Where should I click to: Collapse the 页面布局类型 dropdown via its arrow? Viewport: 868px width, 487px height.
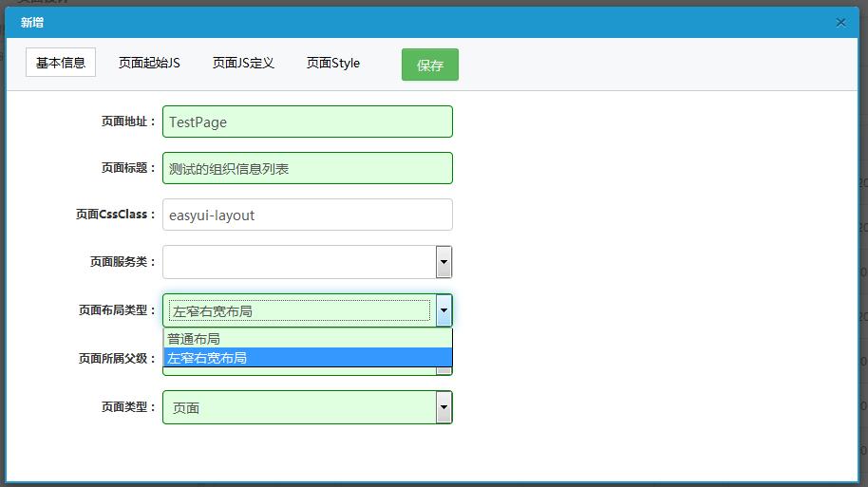coord(443,310)
